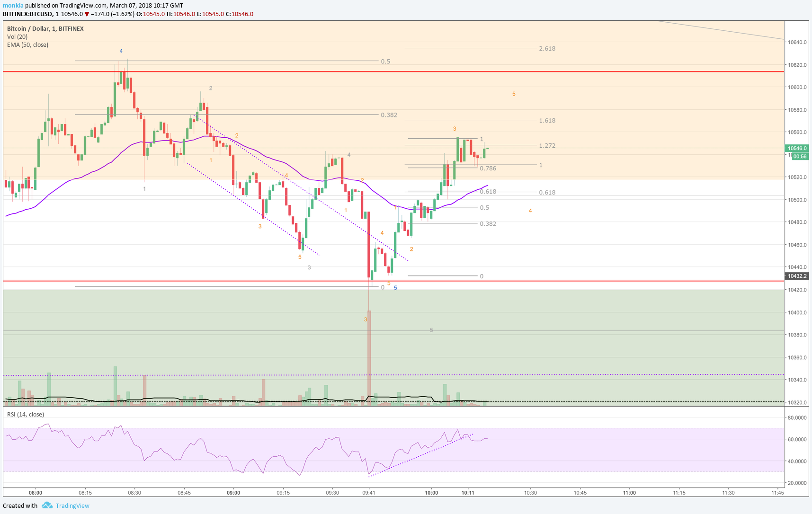Click the 10400.0 price axis label
812x514 pixels.
(x=796, y=312)
